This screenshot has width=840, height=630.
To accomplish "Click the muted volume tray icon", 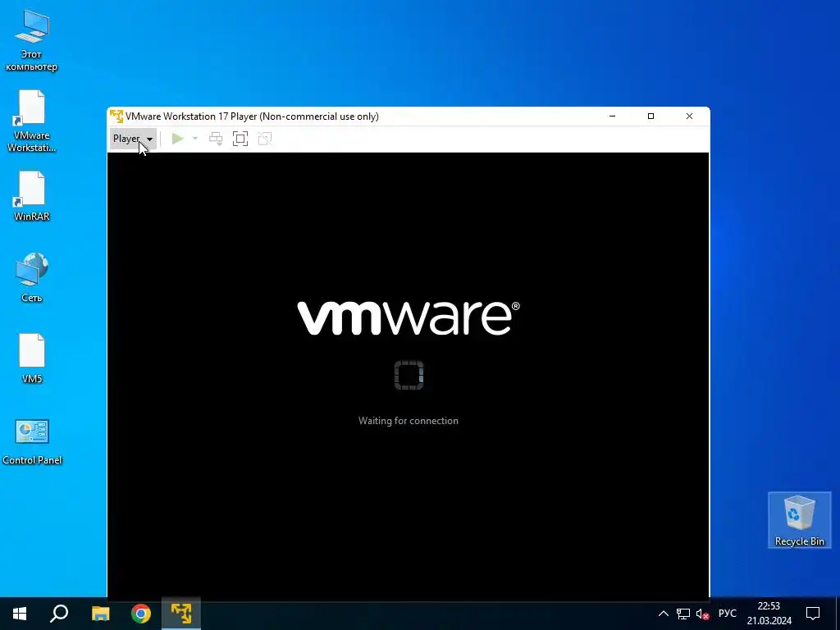I will coord(702,614).
